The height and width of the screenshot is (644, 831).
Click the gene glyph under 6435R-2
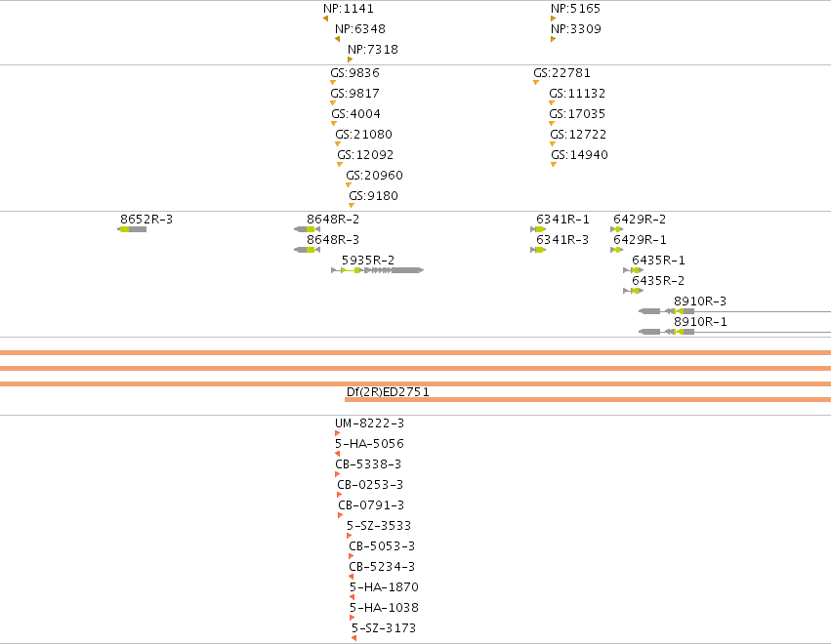(634, 291)
